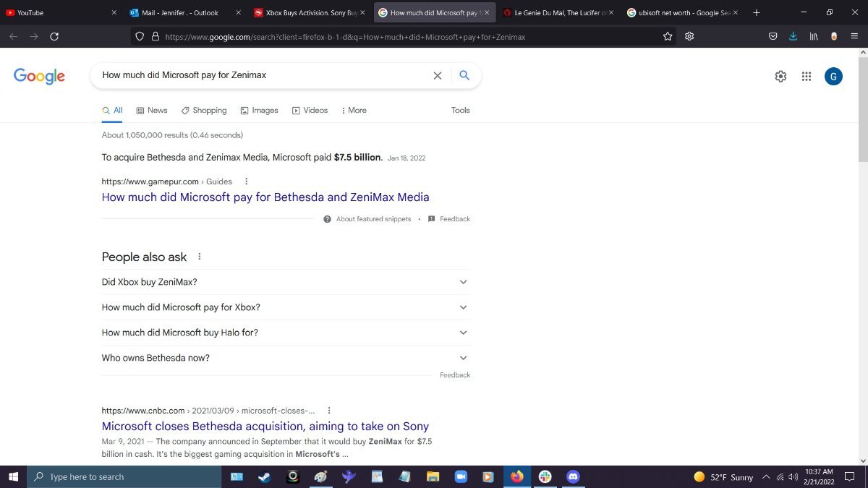Reload the page with the refresh button
The width and height of the screenshot is (868, 488).
(x=54, y=36)
